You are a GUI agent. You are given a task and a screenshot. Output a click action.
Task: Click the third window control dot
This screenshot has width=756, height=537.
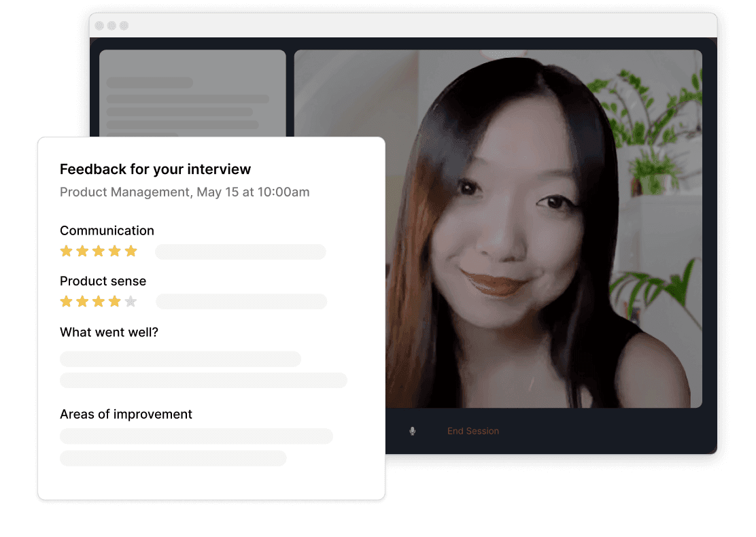(124, 26)
